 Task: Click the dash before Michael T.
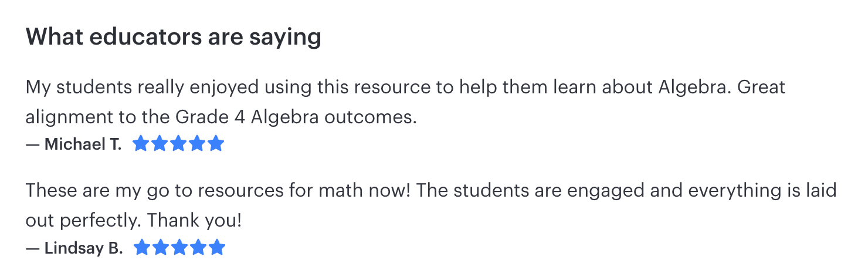(x=32, y=144)
